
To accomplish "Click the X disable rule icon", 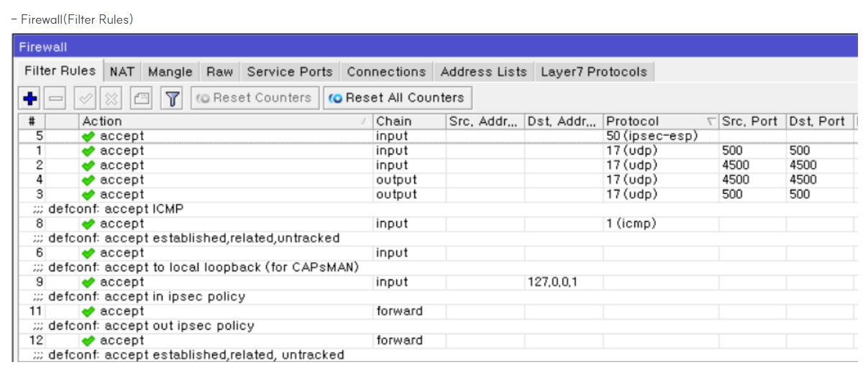I will click(x=112, y=98).
